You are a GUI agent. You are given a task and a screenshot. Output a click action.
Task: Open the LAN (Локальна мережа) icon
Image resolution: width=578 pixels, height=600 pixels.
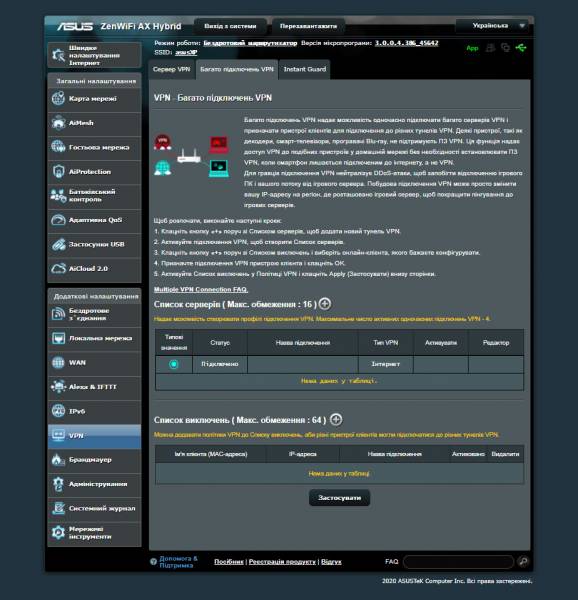(x=58, y=338)
